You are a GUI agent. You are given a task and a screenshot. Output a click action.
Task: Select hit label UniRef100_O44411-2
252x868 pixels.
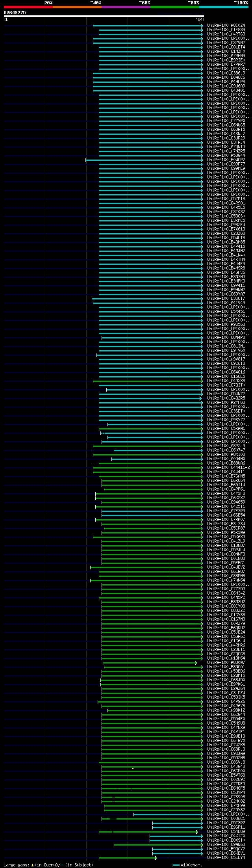(228, 467)
